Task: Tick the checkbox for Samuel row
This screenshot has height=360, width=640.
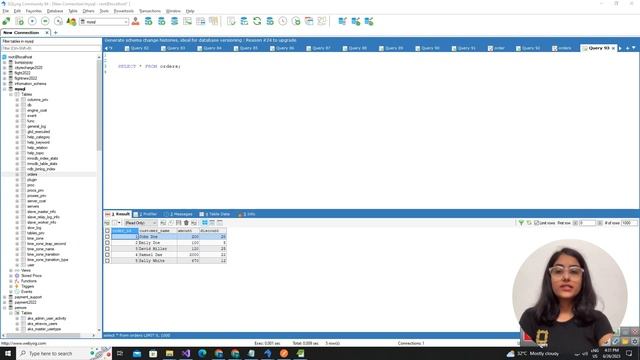Action: pos(107,255)
